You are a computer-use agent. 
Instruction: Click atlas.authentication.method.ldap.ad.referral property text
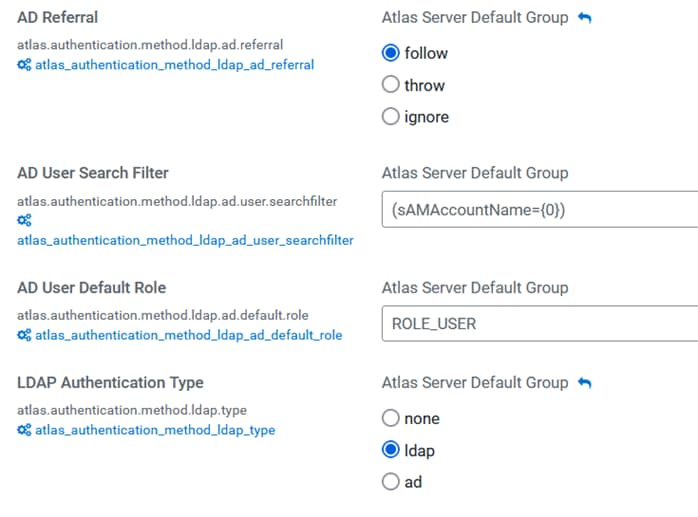click(x=150, y=45)
